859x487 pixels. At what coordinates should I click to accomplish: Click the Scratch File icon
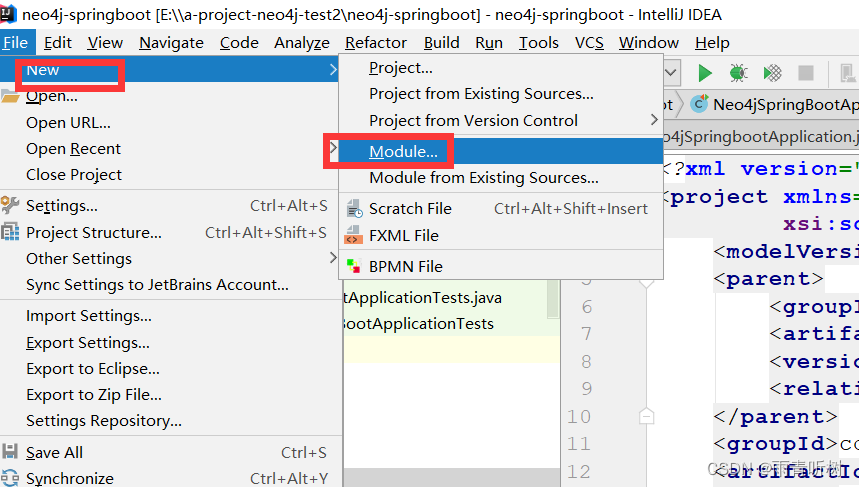(x=354, y=209)
